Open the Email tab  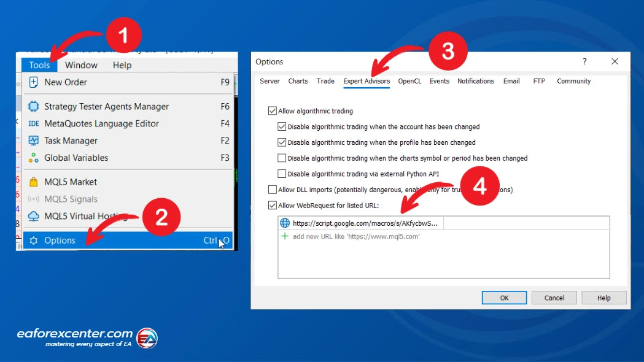[x=511, y=81]
